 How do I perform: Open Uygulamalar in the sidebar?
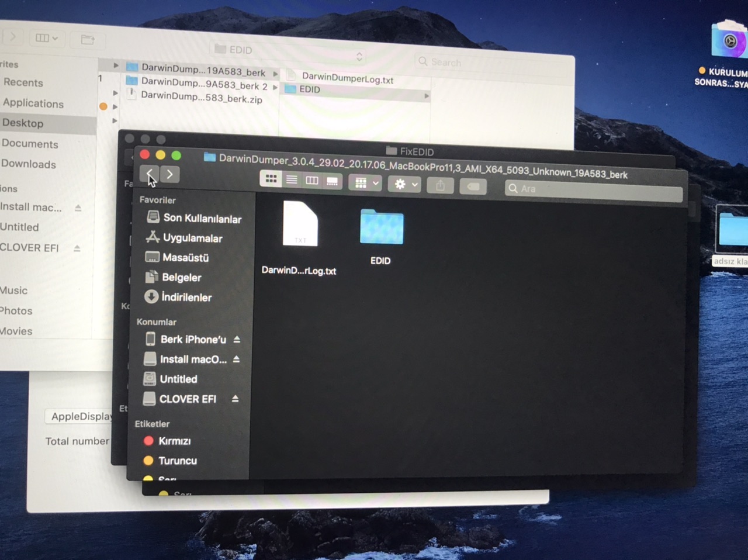point(192,238)
